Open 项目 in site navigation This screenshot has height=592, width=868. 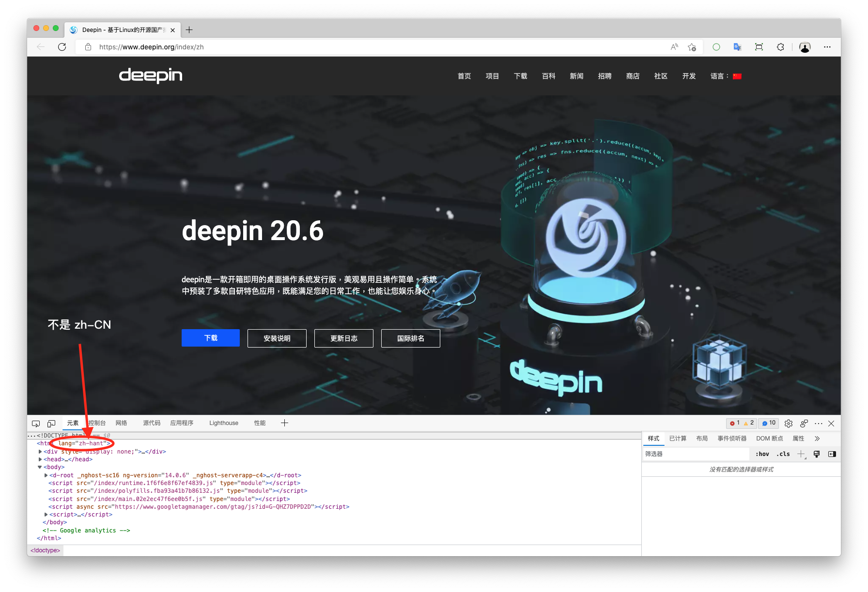(x=492, y=76)
